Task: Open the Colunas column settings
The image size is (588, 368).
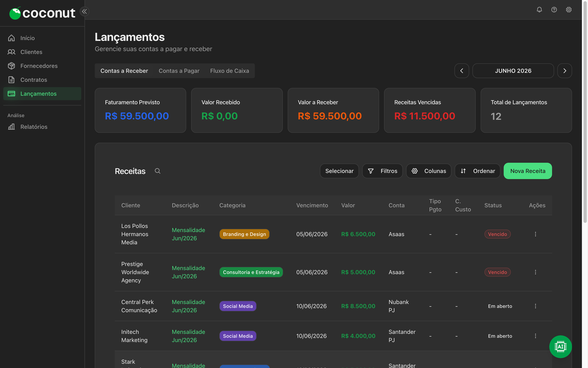Action: pyautogui.click(x=429, y=171)
